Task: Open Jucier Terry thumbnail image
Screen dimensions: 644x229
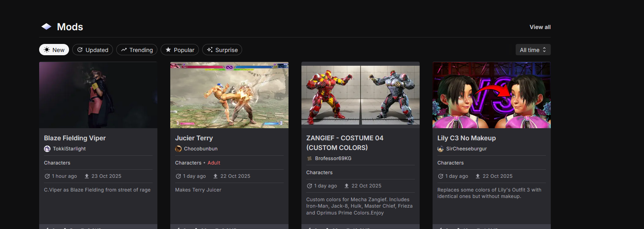Action: (x=229, y=95)
